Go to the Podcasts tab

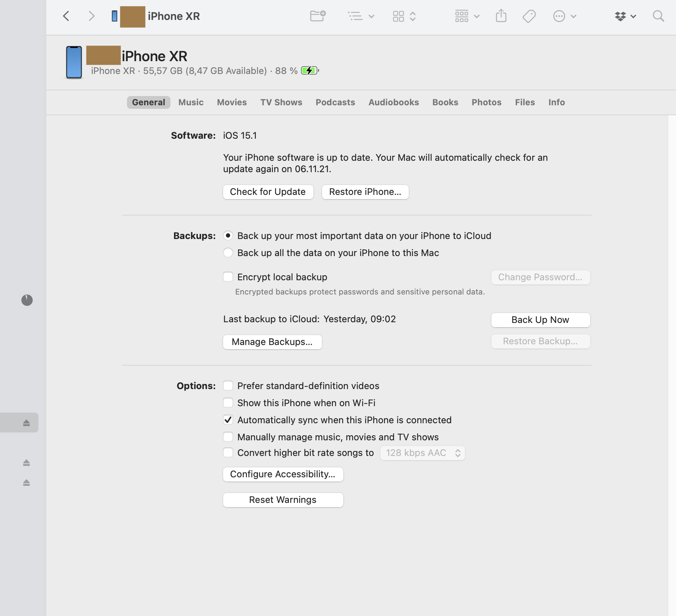tap(335, 102)
